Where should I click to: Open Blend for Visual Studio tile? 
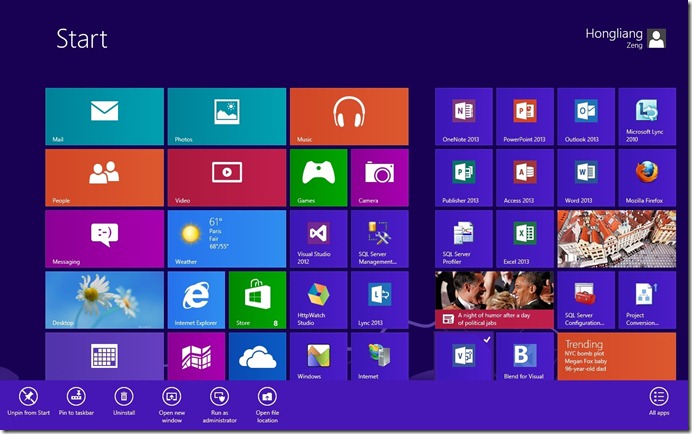[525, 356]
